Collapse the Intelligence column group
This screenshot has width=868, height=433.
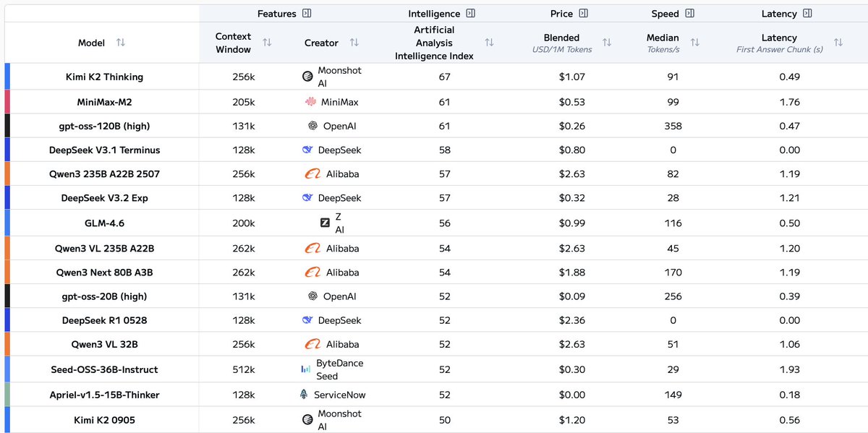click(x=471, y=13)
